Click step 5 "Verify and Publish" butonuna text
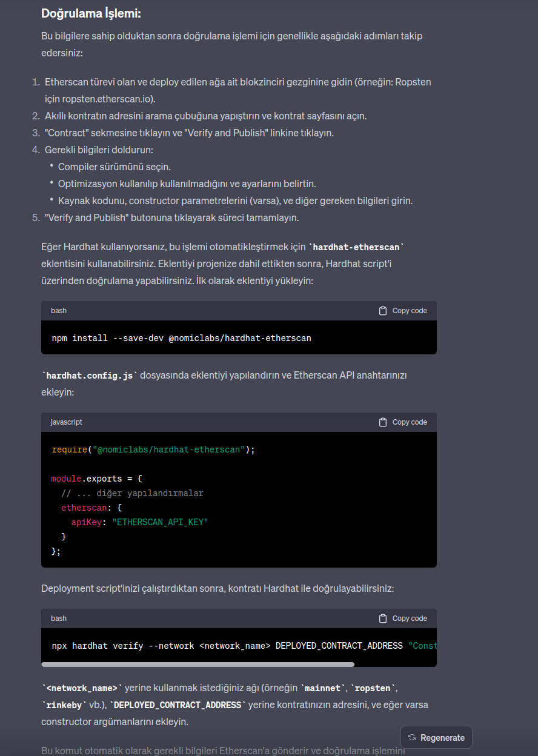This screenshot has height=756, width=538. [172, 217]
